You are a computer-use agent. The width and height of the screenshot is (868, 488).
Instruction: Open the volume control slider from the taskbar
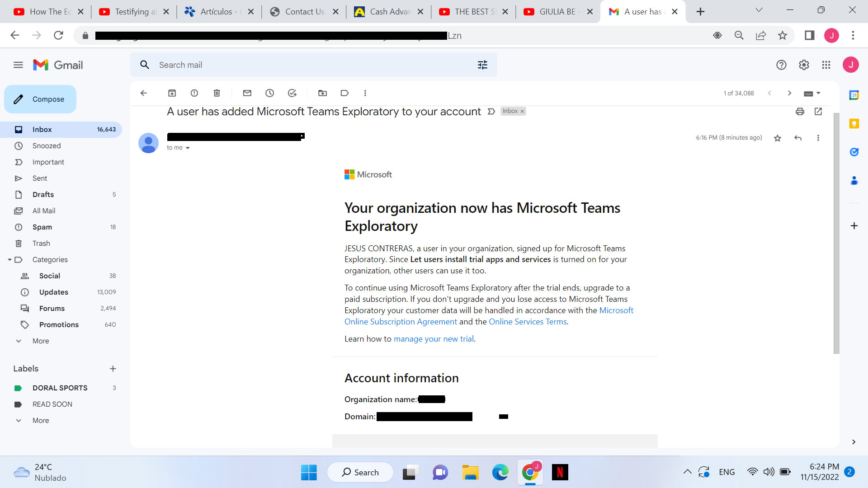point(769,472)
